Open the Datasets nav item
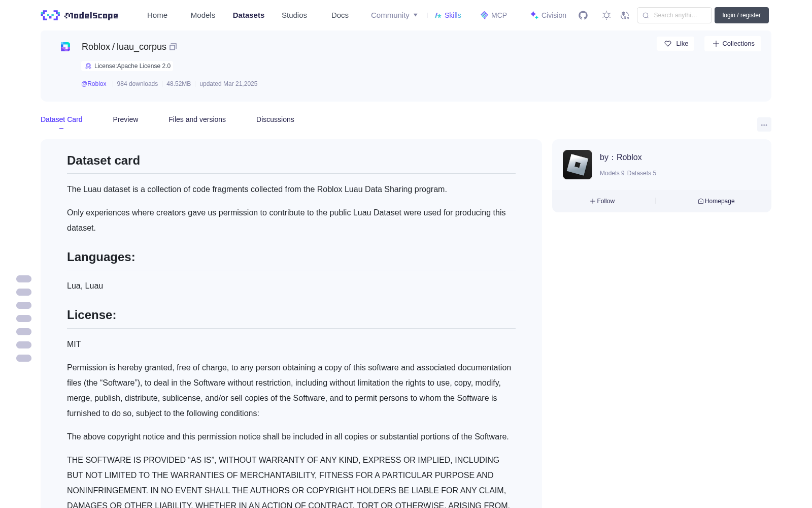 click(x=249, y=15)
